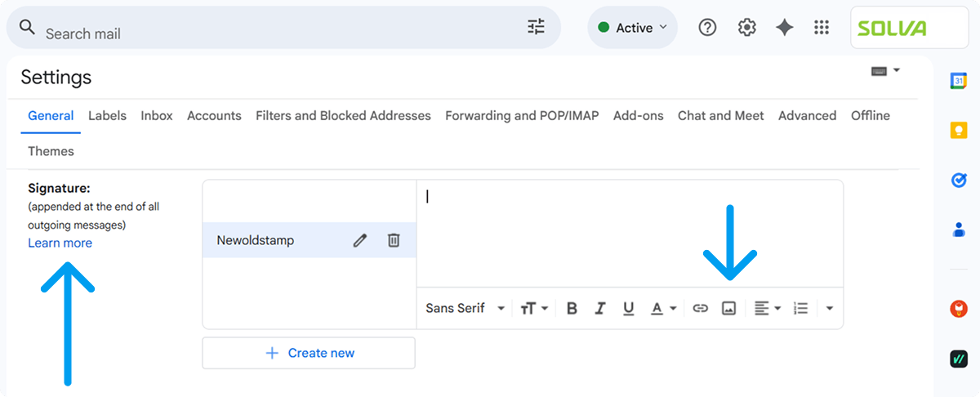Click the Gemini sparkle icon
The image size is (980, 397).
pyautogui.click(x=785, y=28)
